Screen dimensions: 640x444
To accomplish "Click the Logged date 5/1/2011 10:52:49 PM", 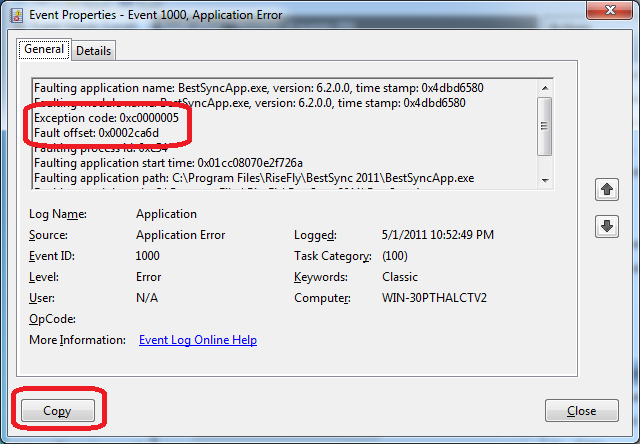I will pyautogui.click(x=438, y=235).
